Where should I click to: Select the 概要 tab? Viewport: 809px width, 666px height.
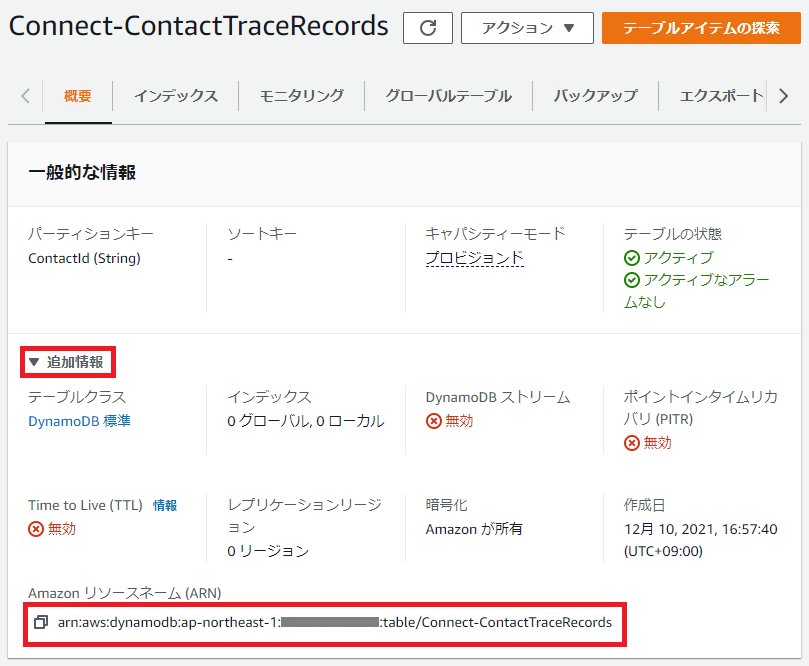(78, 96)
